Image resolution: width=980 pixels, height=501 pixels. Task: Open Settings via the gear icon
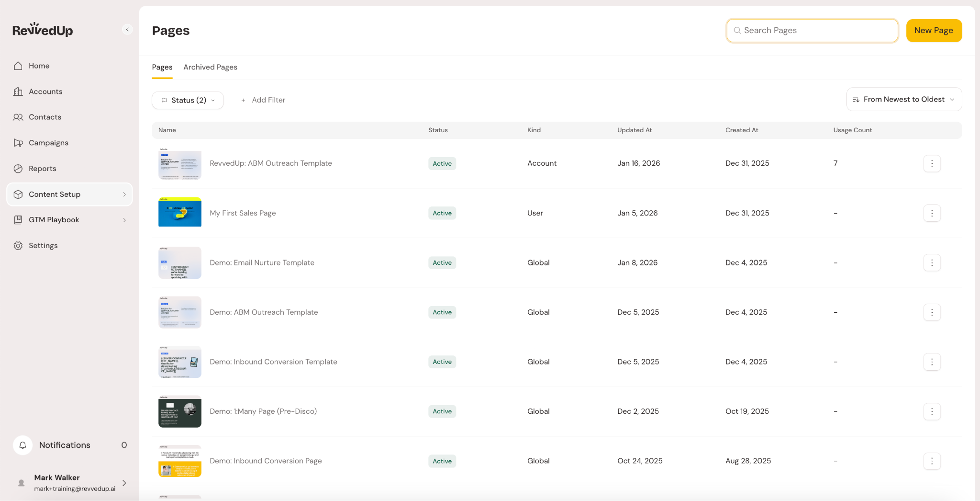coord(18,246)
